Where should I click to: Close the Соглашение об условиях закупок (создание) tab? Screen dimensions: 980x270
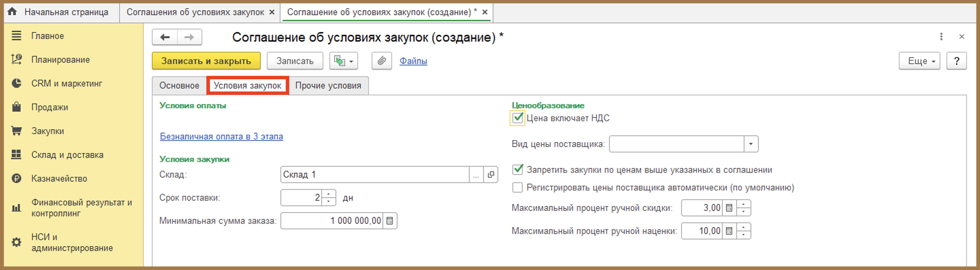tap(485, 12)
